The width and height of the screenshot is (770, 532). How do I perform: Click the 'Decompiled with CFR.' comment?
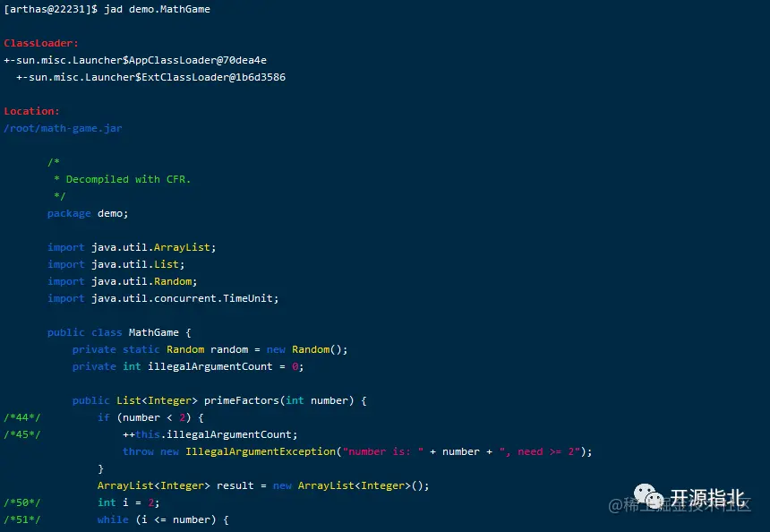128,179
